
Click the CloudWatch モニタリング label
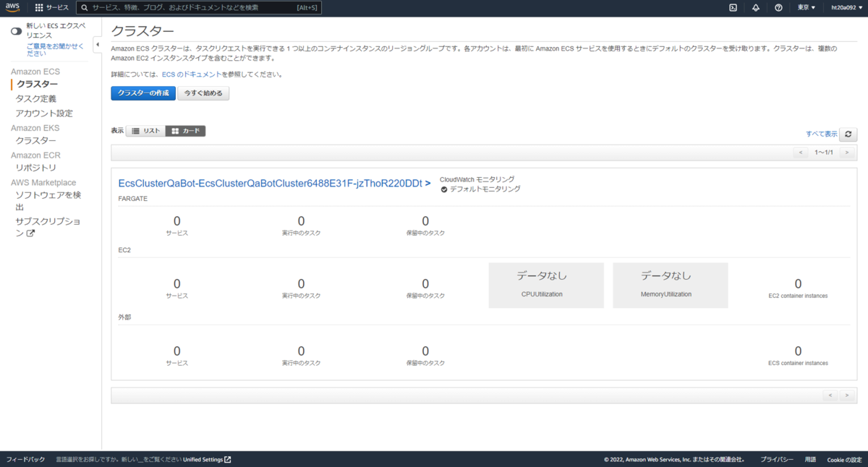point(477,179)
